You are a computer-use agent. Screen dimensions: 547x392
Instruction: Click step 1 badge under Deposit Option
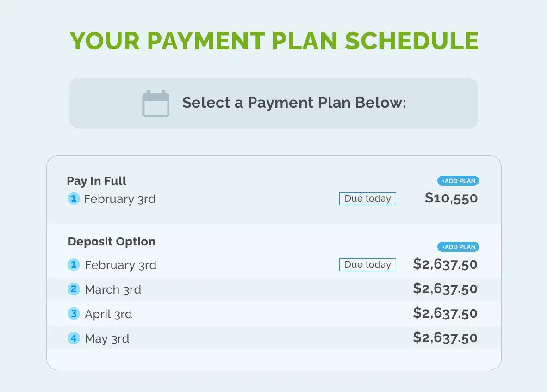click(74, 265)
